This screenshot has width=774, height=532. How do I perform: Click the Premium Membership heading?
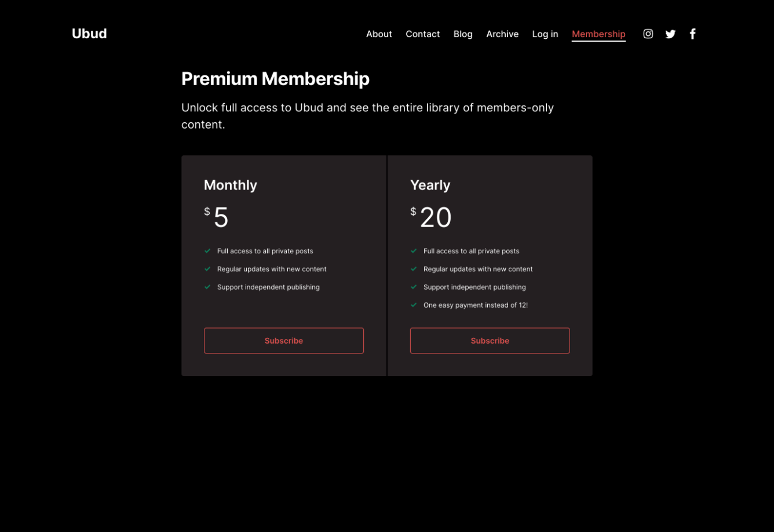275,79
